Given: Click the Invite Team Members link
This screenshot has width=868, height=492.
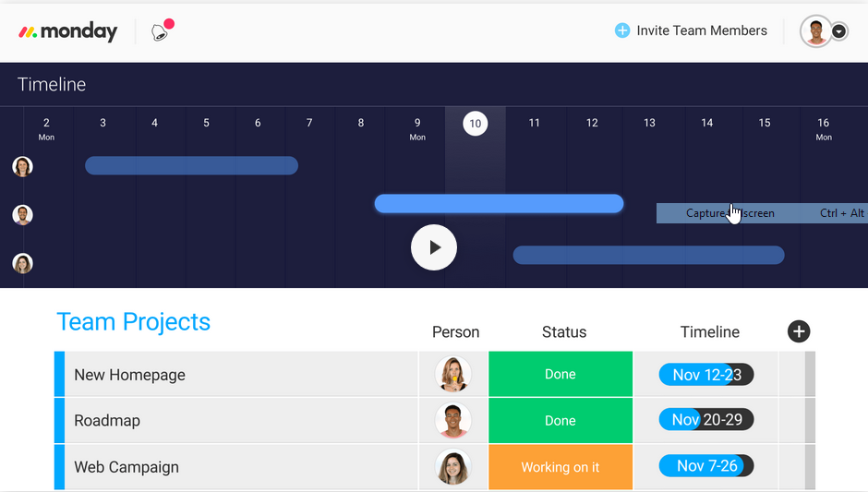Looking at the screenshot, I should click(x=701, y=30).
